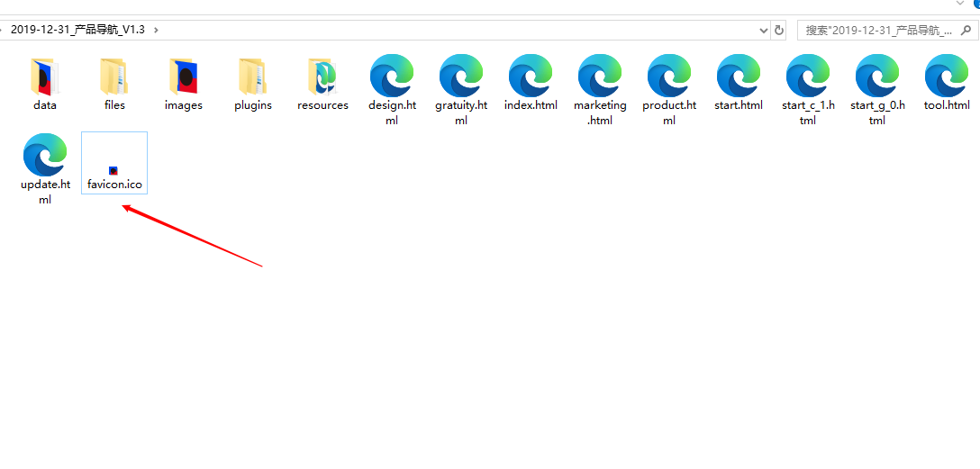This screenshot has height=469, width=980.
Task: Open the data folder icon
Action: tap(45, 77)
